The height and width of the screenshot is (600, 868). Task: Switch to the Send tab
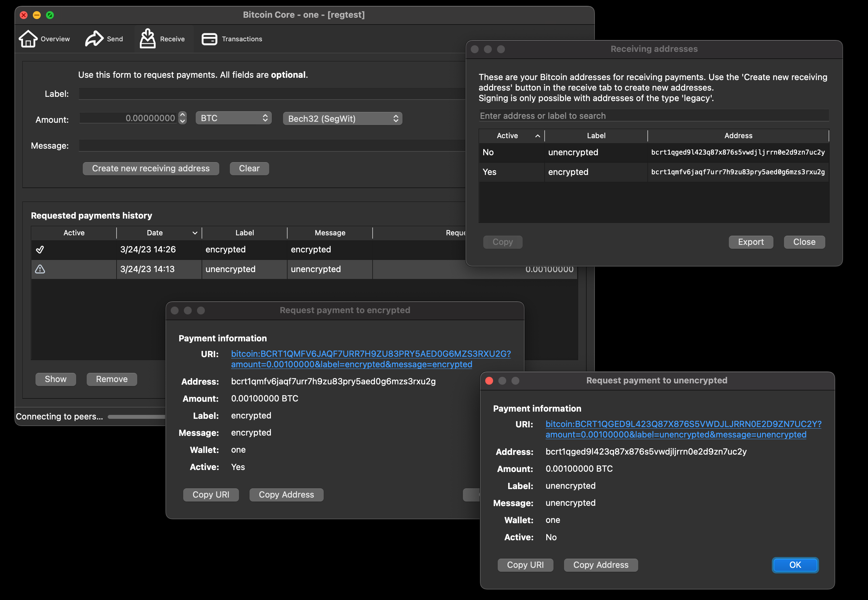coord(115,39)
